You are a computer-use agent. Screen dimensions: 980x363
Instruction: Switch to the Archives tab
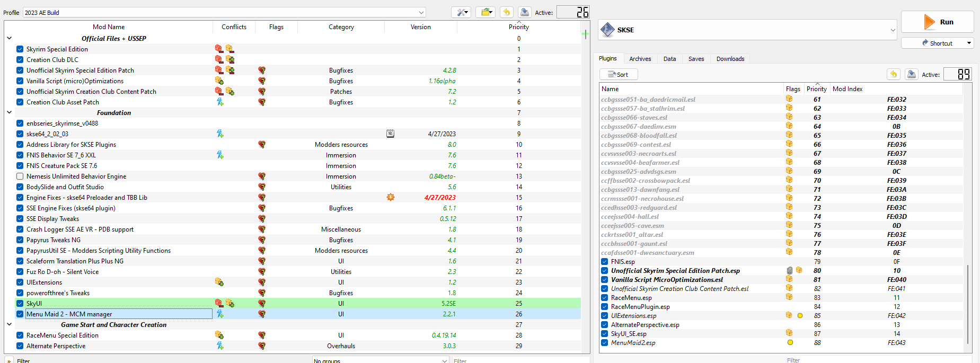click(x=640, y=58)
